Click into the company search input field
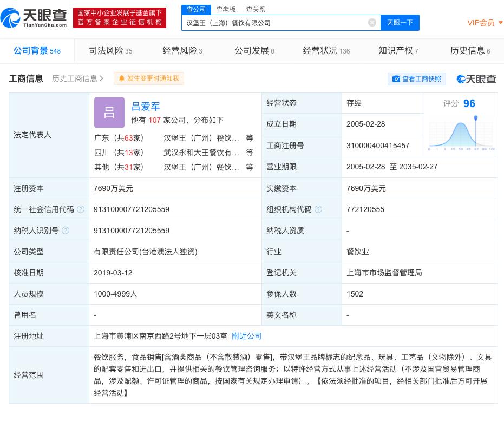Viewport: 504px width, 428px height. pyautogui.click(x=273, y=23)
